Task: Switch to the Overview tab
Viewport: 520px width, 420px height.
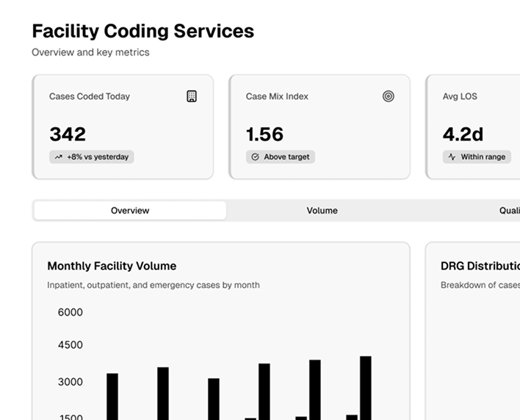Action: (130, 211)
